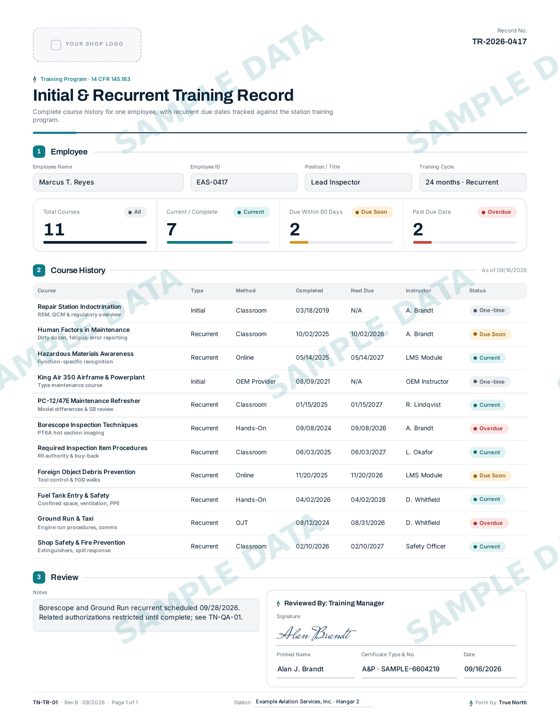The image size is (560, 725).
Task: Click the Position field Lead Inspector
Action: click(x=358, y=182)
